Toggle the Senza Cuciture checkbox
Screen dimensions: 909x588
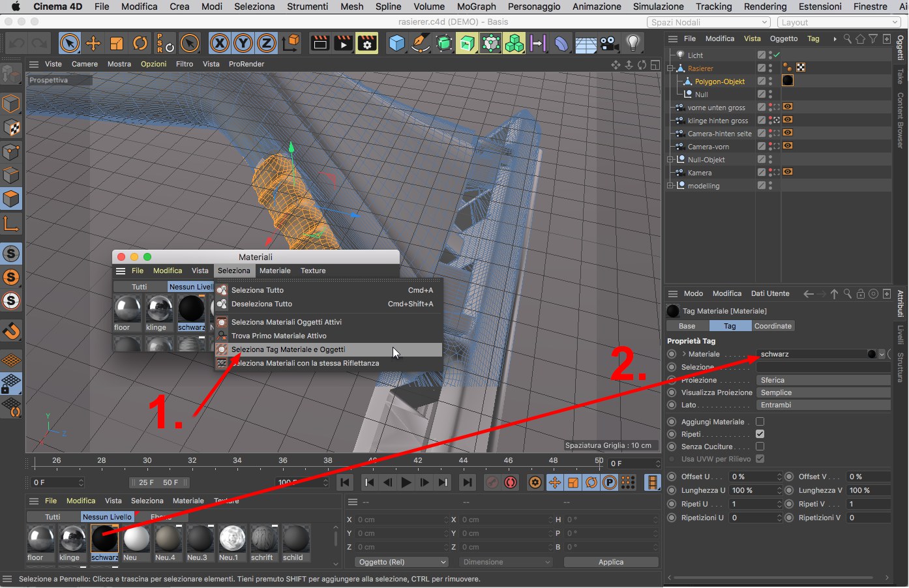pos(760,447)
